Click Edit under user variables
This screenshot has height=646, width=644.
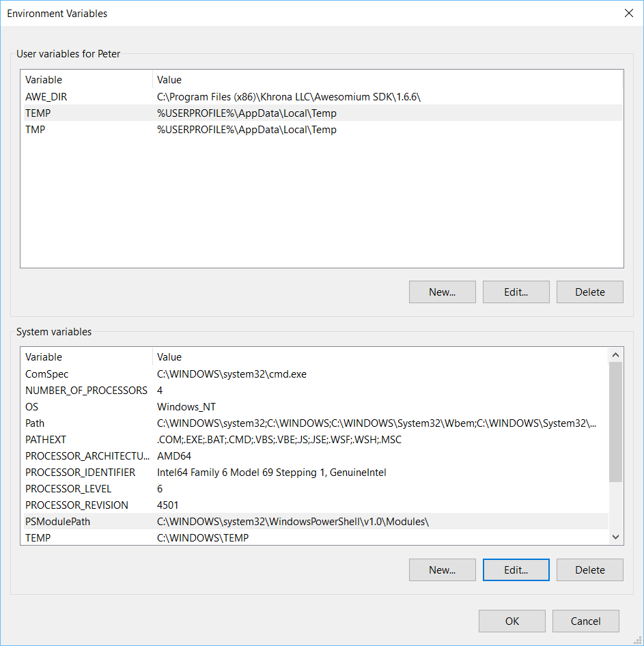tap(516, 292)
